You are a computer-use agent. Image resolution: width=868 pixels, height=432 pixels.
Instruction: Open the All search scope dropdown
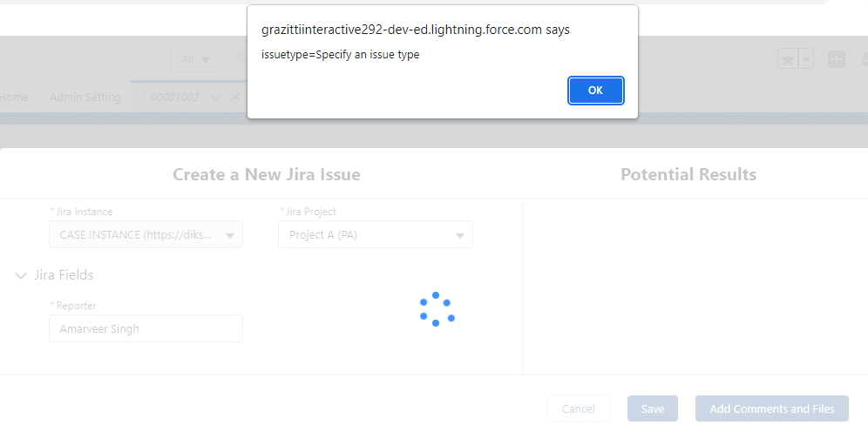pyautogui.click(x=195, y=59)
